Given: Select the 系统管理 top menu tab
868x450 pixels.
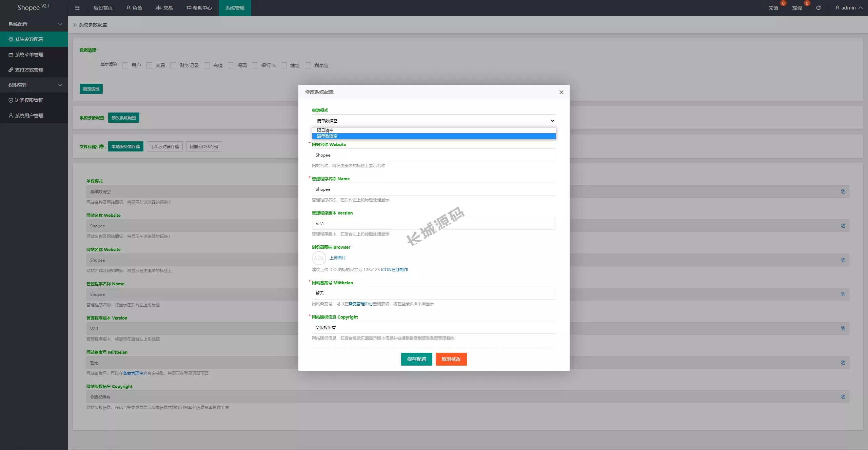Looking at the screenshot, I should tap(235, 8).
